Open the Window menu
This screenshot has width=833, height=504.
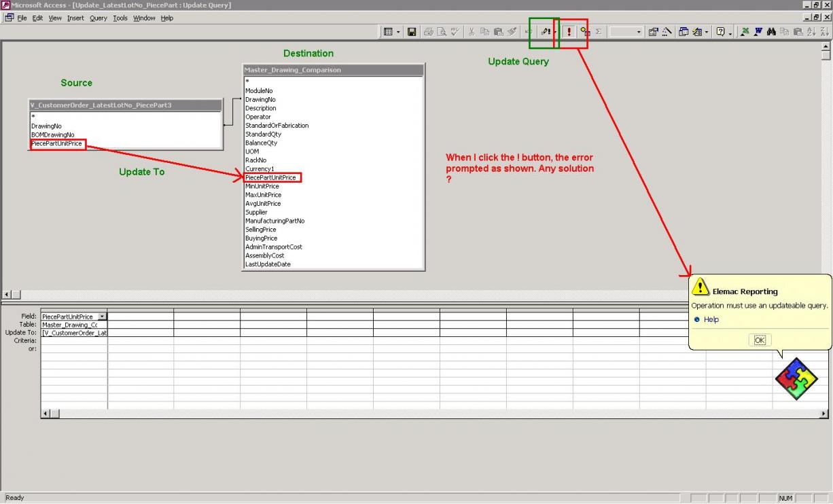click(144, 18)
